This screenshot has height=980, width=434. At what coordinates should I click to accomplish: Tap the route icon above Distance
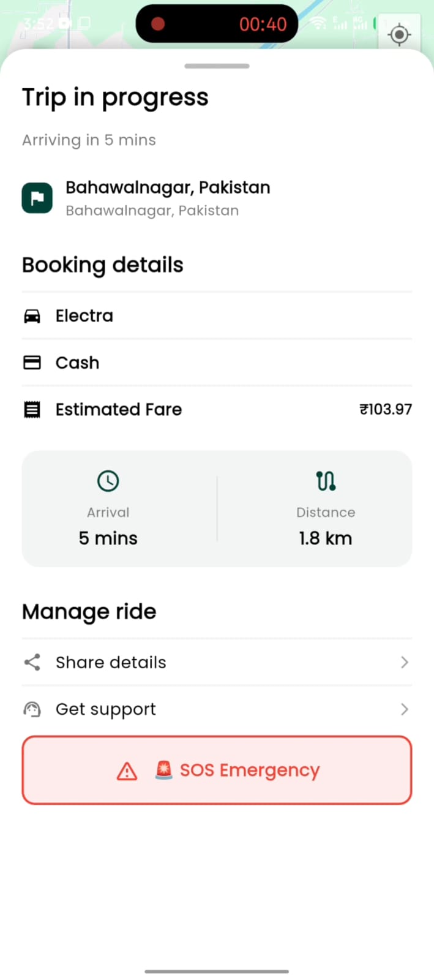(326, 481)
